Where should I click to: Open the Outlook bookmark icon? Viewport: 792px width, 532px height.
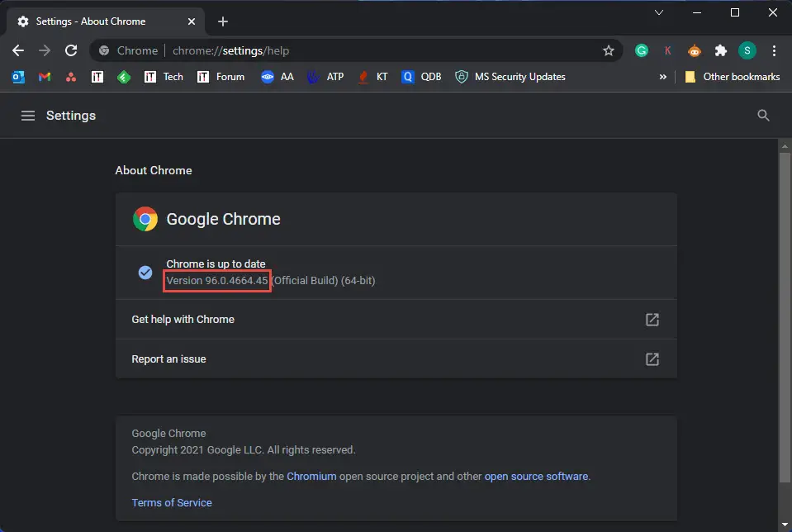pyautogui.click(x=18, y=77)
